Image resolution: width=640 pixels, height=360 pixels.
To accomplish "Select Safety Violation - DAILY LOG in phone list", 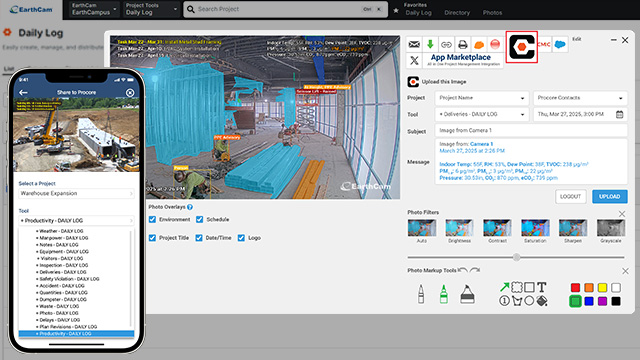I will click(x=69, y=279).
